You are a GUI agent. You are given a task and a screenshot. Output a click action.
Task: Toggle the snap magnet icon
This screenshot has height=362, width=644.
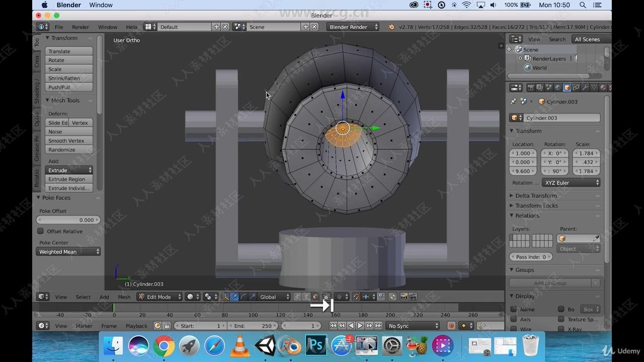pos(357,297)
